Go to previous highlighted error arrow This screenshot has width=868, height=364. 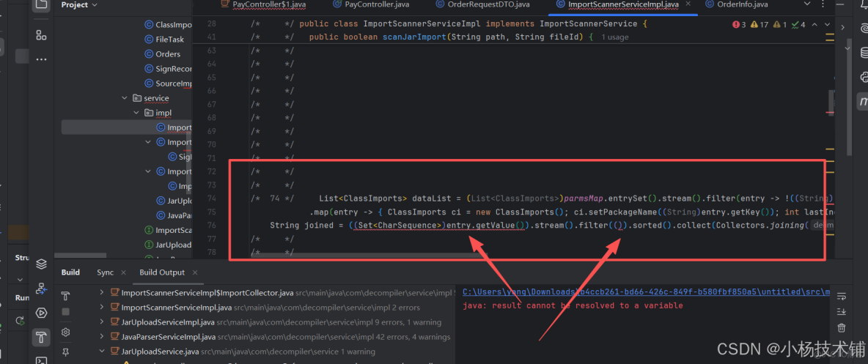pyautogui.click(x=814, y=24)
